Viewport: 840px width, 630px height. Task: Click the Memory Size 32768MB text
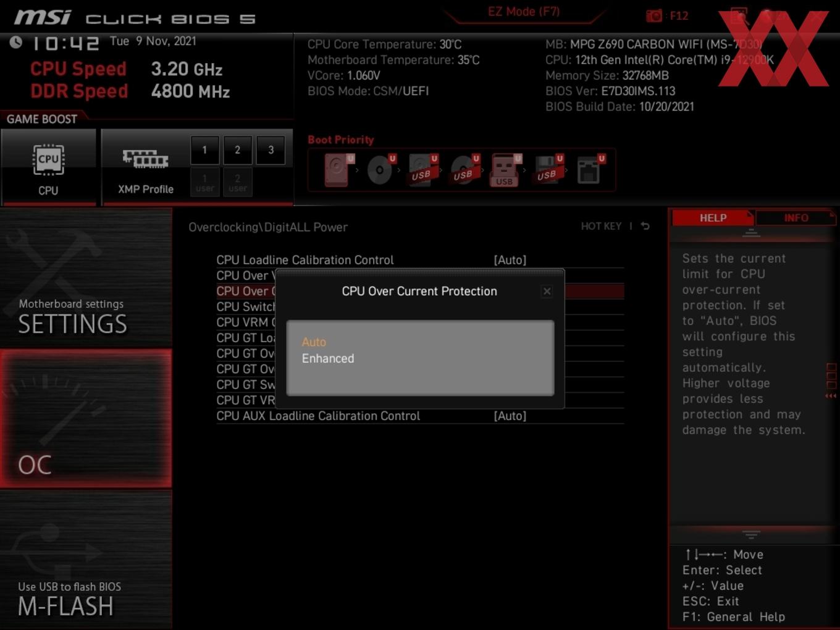click(x=607, y=75)
